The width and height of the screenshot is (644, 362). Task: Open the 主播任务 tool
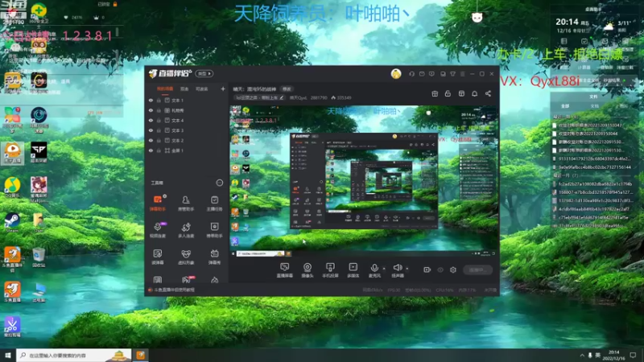[x=214, y=203]
